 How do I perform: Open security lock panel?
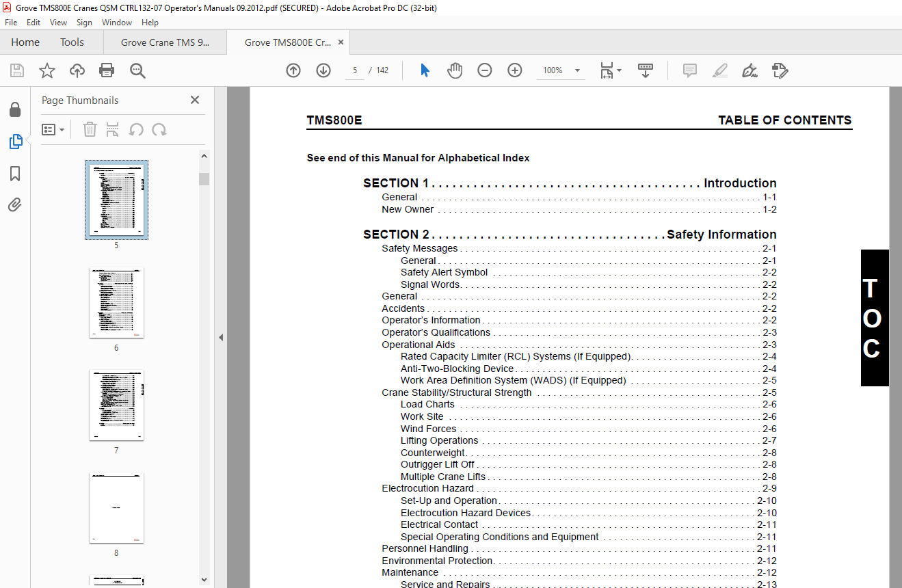click(15, 110)
